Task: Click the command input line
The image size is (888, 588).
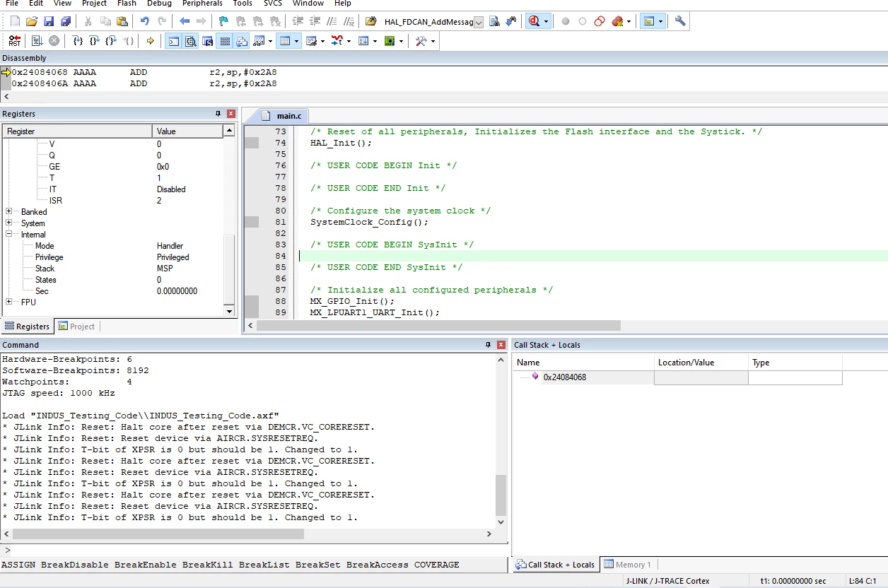Action: tap(255, 550)
